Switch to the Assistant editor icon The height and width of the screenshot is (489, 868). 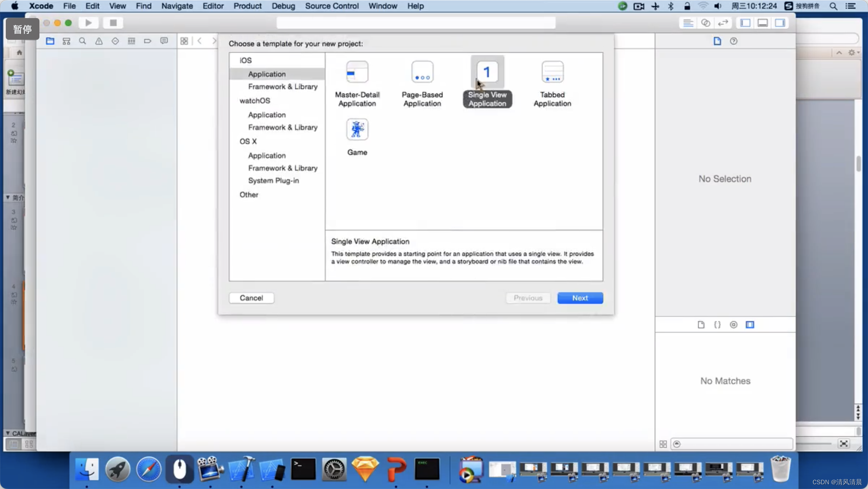(706, 23)
